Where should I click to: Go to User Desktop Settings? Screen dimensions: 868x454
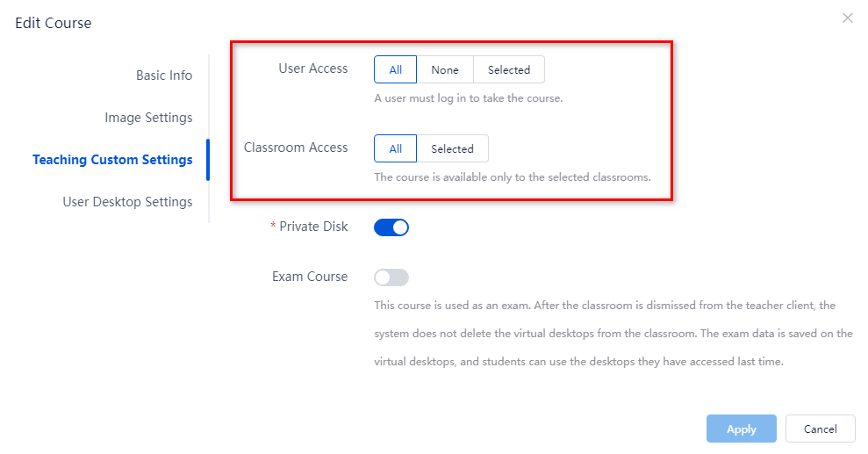point(127,201)
